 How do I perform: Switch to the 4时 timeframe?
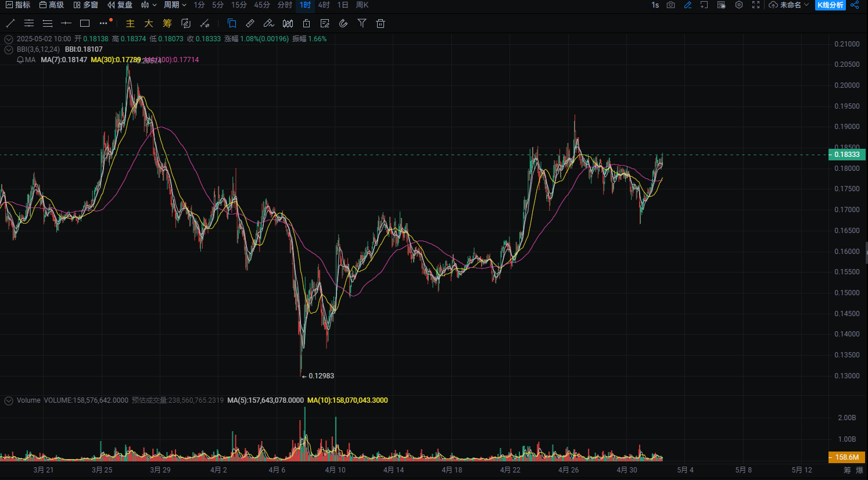click(x=324, y=5)
